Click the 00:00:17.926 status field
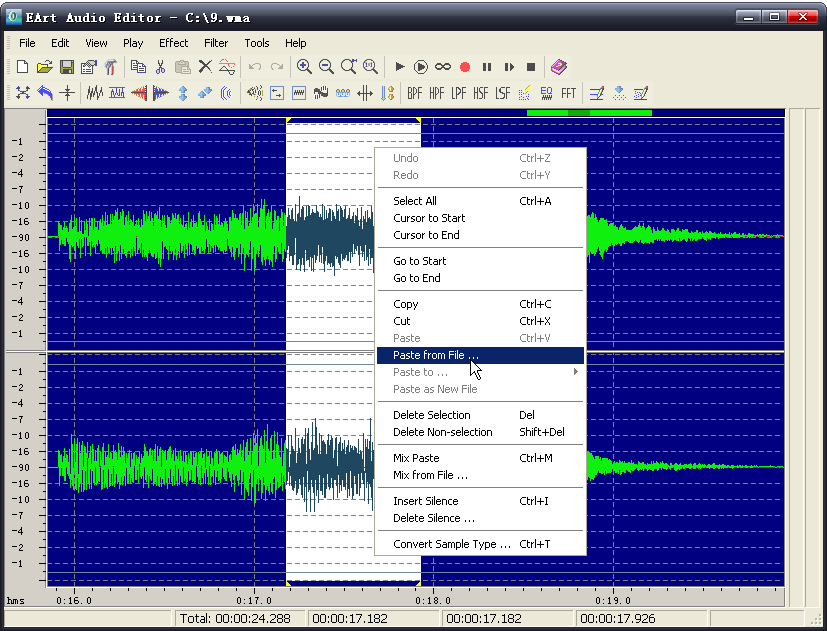827x631 pixels. (640, 618)
